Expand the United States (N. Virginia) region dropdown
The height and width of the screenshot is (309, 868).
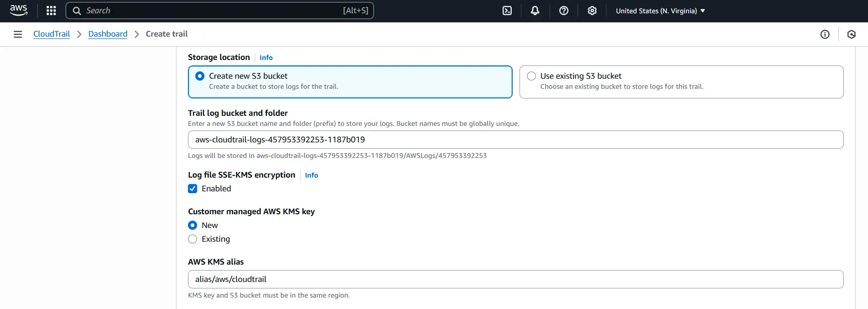tap(660, 11)
